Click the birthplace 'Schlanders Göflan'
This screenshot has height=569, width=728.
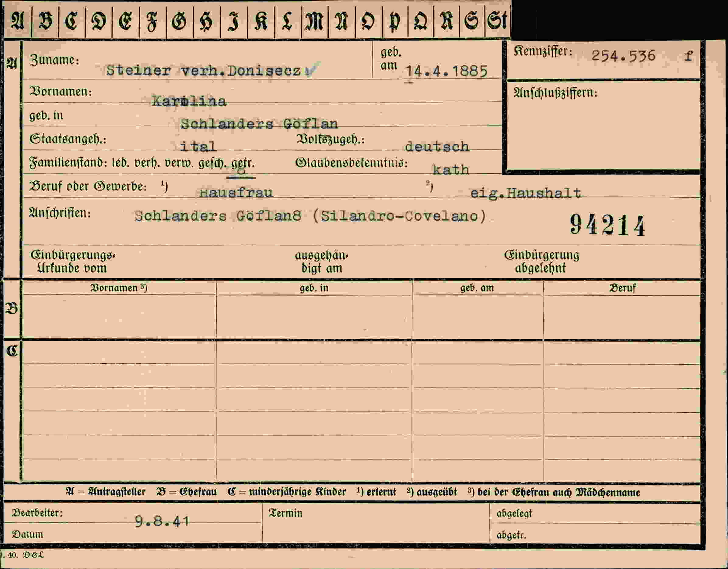tap(259, 124)
